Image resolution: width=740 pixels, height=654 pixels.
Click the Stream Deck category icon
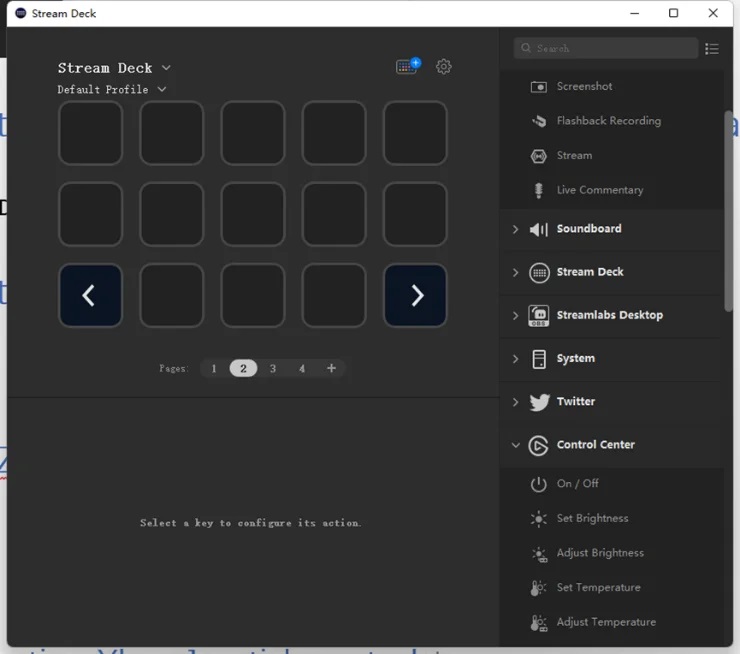point(539,273)
